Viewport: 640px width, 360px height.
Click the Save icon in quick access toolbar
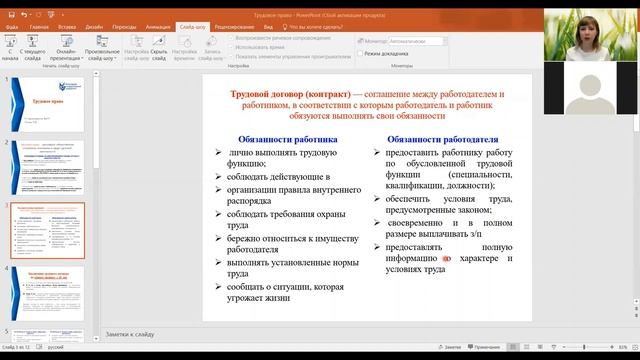tap(11, 15)
